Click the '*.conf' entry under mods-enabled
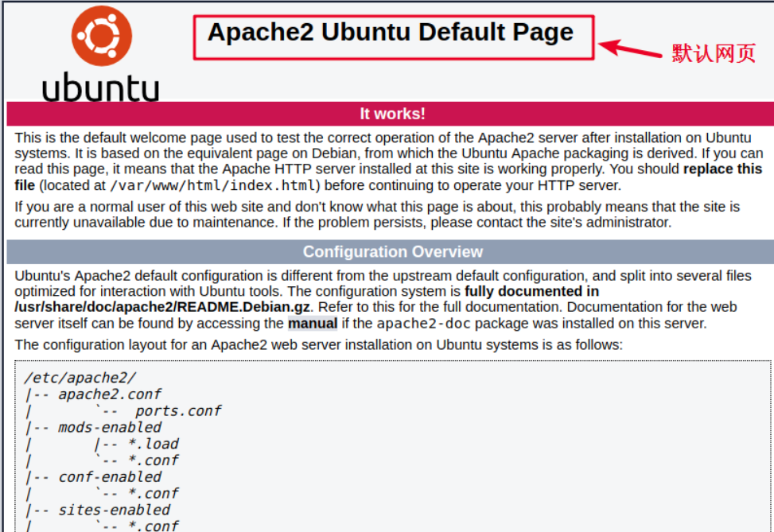The width and height of the screenshot is (774, 532). [x=153, y=460]
